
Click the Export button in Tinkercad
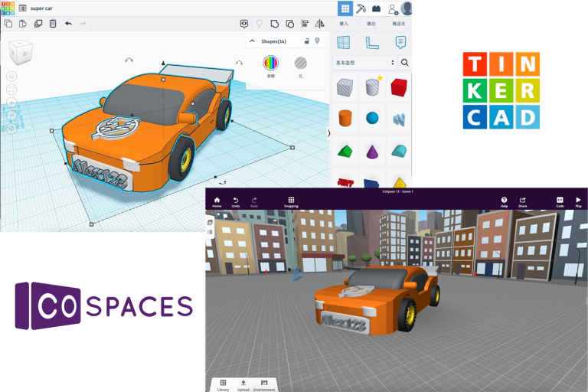click(x=371, y=24)
